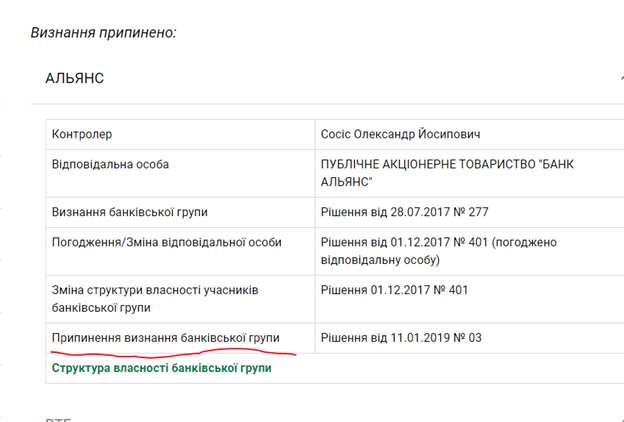Click Погодження/Зміна відповідальної особи label
The width and height of the screenshot is (624, 422).
pyautogui.click(x=166, y=242)
